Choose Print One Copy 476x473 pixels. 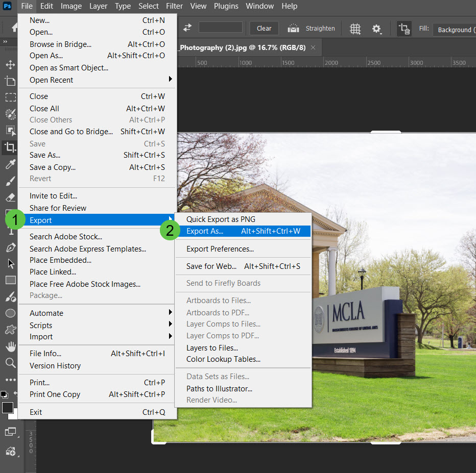(97, 394)
